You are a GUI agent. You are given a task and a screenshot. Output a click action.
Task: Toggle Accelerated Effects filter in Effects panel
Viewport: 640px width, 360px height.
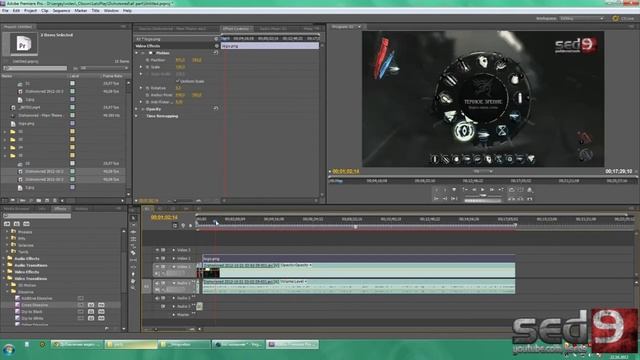(x=7, y=224)
